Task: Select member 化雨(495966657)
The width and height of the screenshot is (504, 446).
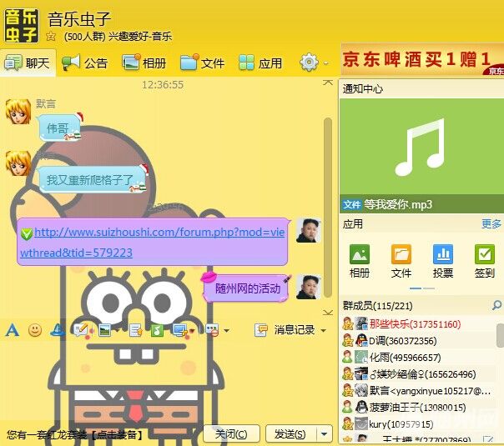Action: (x=419, y=358)
